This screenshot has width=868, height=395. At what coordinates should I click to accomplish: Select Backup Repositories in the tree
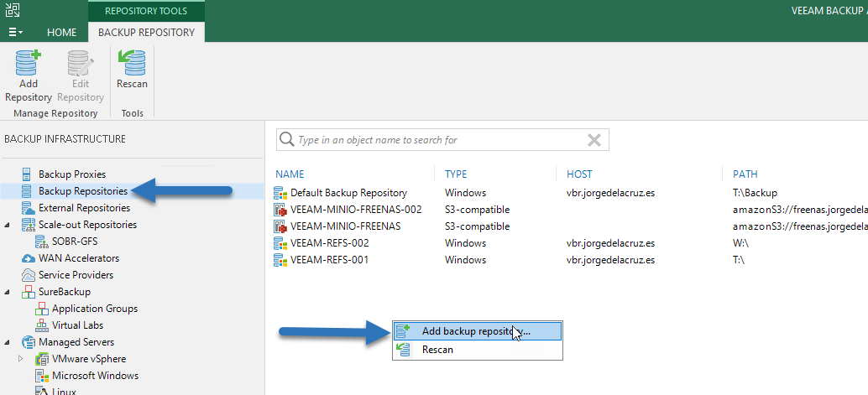click(83, 191)
